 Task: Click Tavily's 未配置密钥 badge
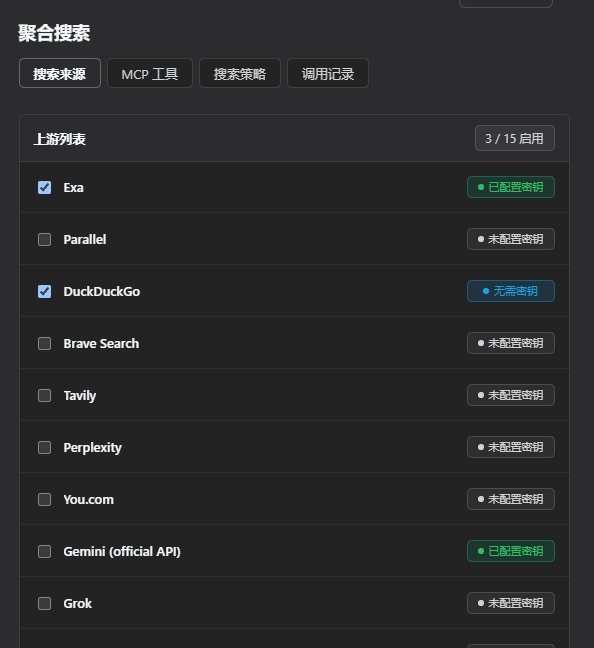tap(511, 395)
